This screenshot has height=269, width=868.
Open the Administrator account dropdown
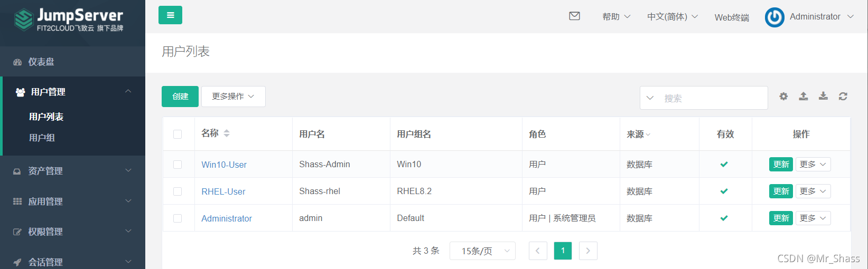(x=822, y=17)
